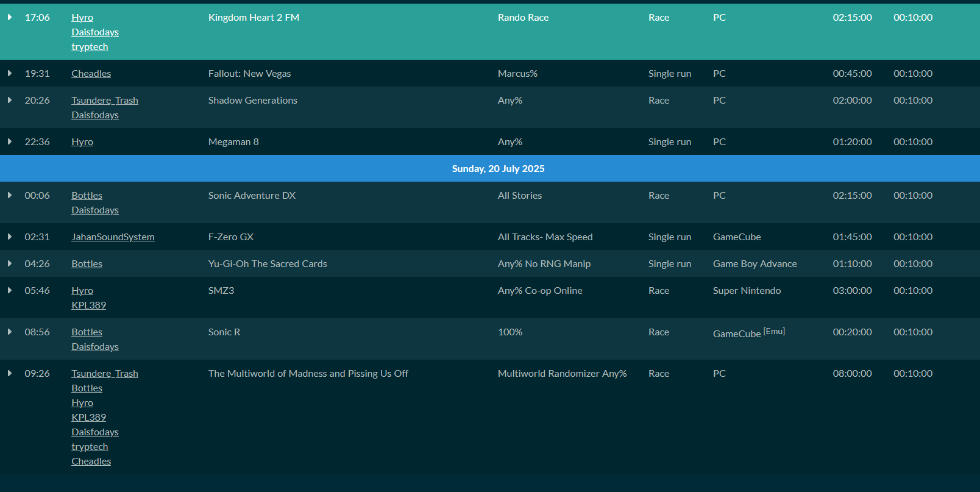Image resolution: width=980 pixels, height=492 pixels.
Task: Select the 'GameCube [Emu]' platform cell
Action: click(749, 333)
